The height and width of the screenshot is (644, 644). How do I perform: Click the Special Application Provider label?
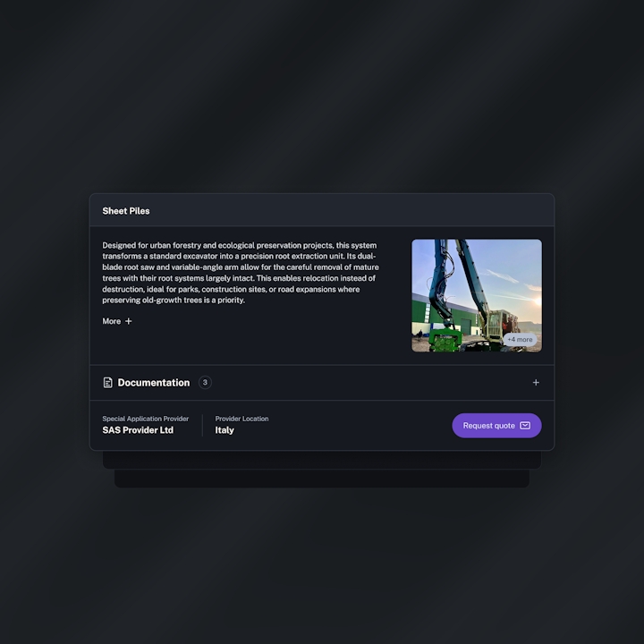146,419
